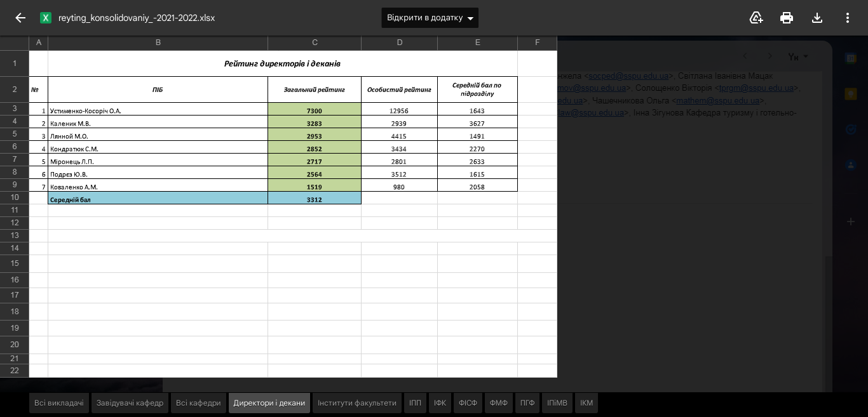This screenshot has width=868, height=417.
Task: Go to the 'ФМФ' sheet tab
Action: coord(499,403)
